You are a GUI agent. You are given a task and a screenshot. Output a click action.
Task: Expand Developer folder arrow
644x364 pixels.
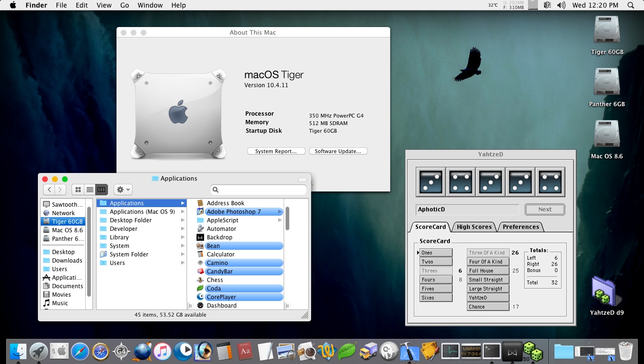(x=183, y=229)
